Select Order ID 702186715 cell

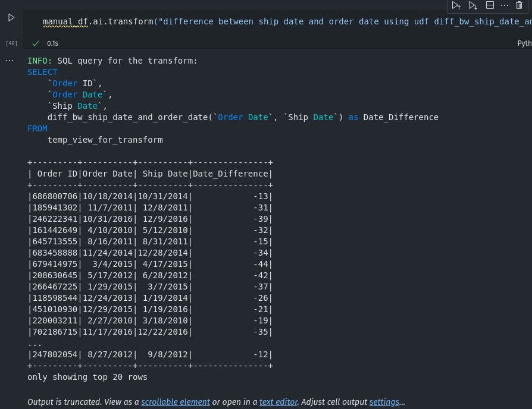(x=55, y=332)
